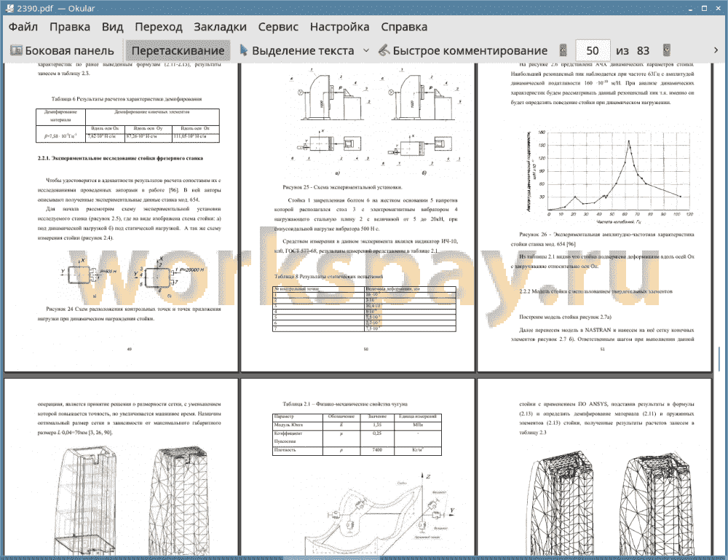Open the Вид menu
The width and height of the screenshot is (728, 560).
[112, 27]
